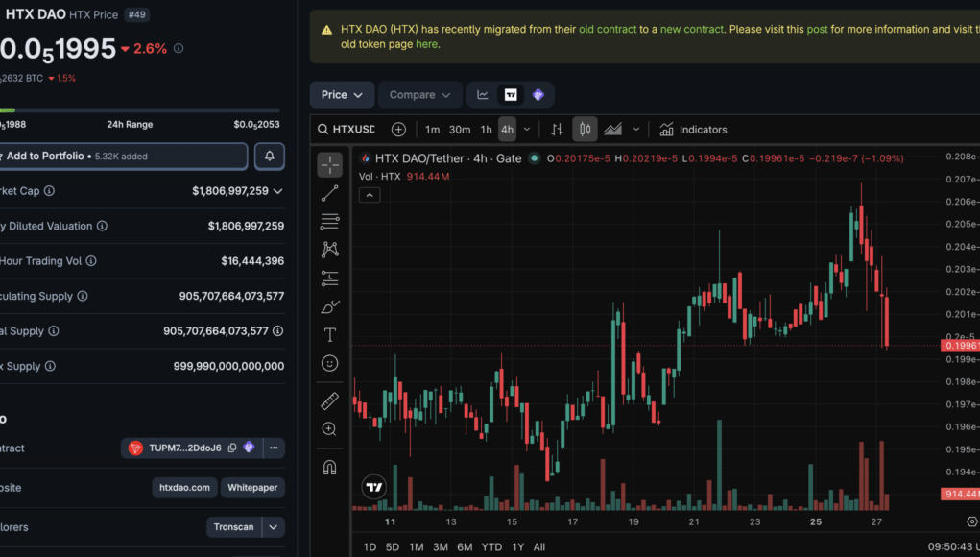Screen dimensions: 980x557
Task: Copy the TUPM7...2DdoJ6 contract address
Action: [232, 448]
